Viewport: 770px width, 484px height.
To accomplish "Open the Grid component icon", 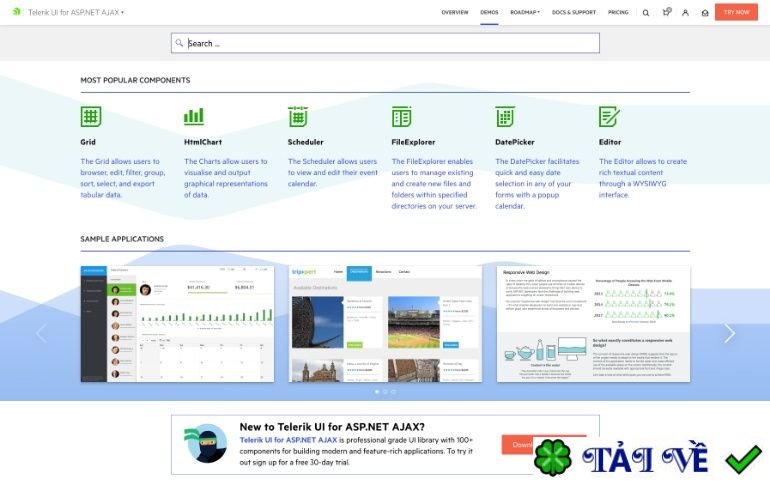I will (x=91, y=117).
